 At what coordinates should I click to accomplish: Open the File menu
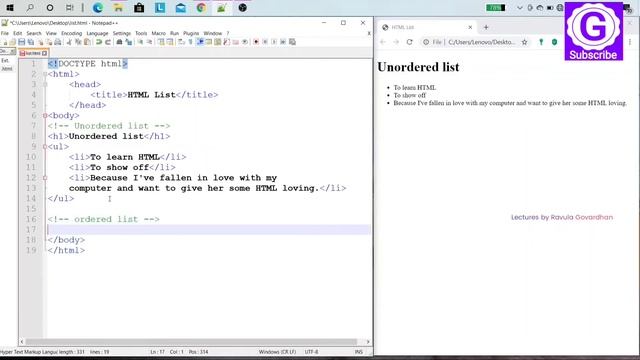tap(4, 33)
